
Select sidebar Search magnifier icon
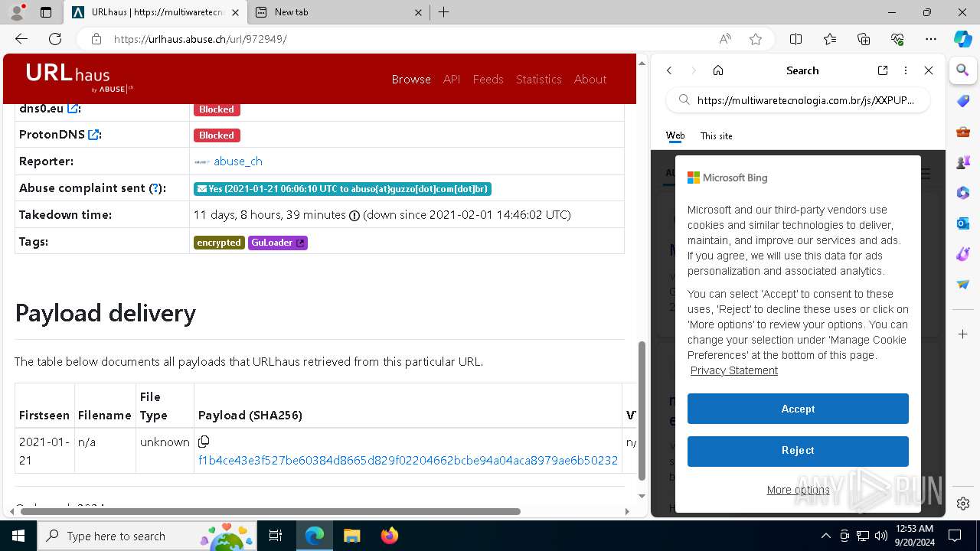point(963,70)
